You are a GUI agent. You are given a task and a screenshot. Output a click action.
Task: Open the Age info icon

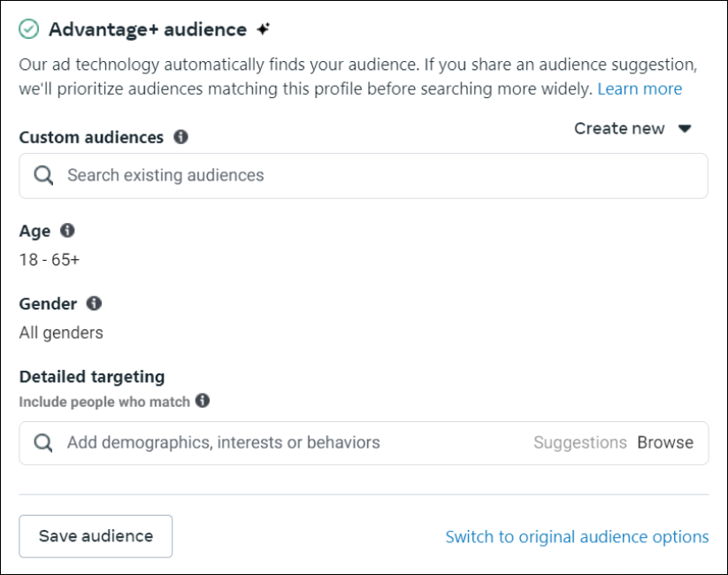(67, 230)
